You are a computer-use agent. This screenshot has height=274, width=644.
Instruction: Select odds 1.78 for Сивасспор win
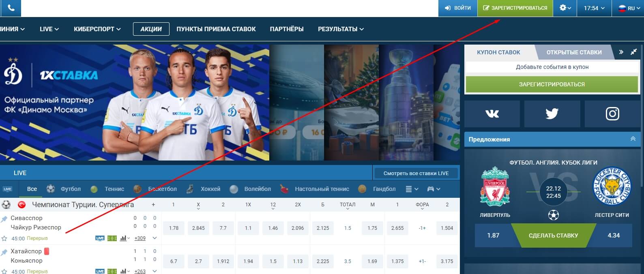pos(174,228)
